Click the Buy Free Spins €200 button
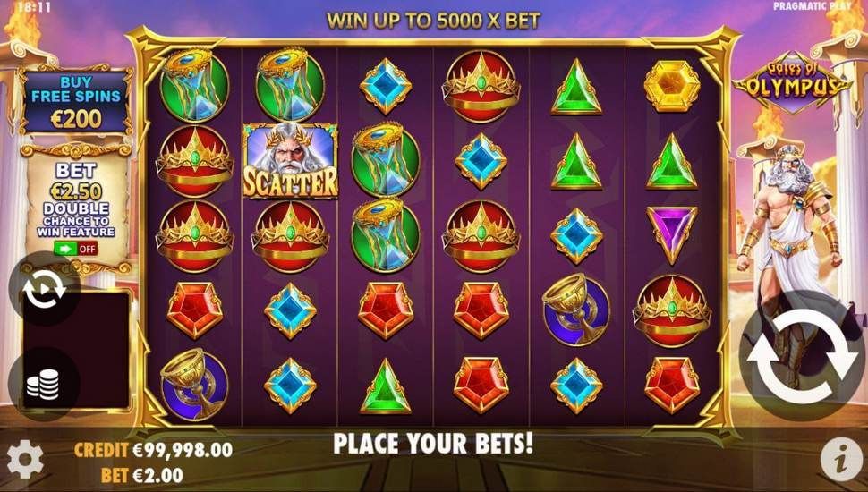The height and width of the screenshot is (492, 868). 76,101
